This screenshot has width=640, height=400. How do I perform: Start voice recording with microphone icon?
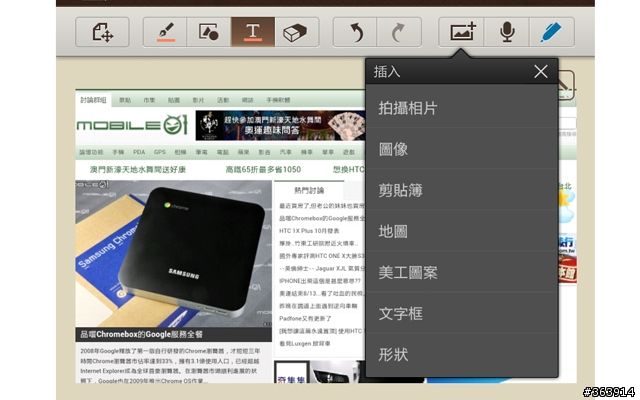coord(507,32)
